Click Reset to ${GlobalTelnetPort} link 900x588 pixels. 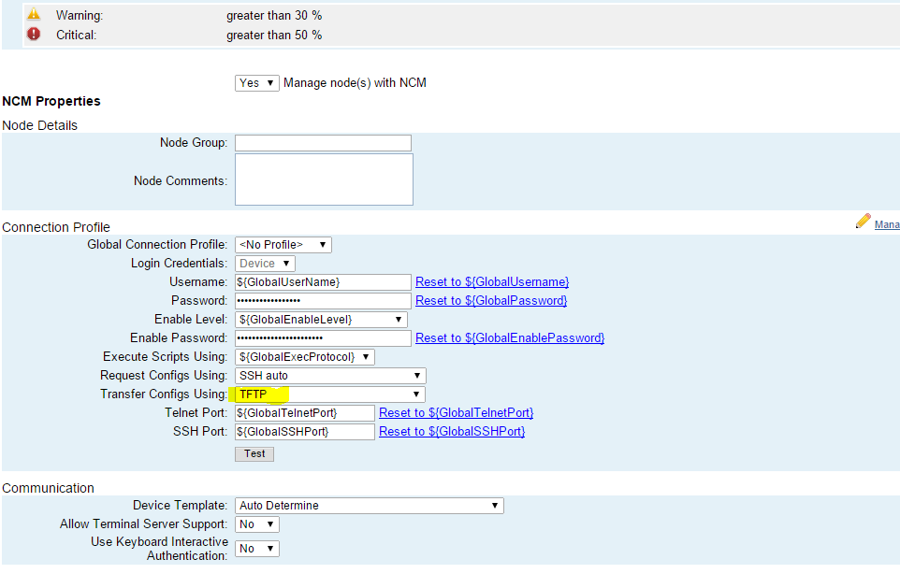(457, 413)
